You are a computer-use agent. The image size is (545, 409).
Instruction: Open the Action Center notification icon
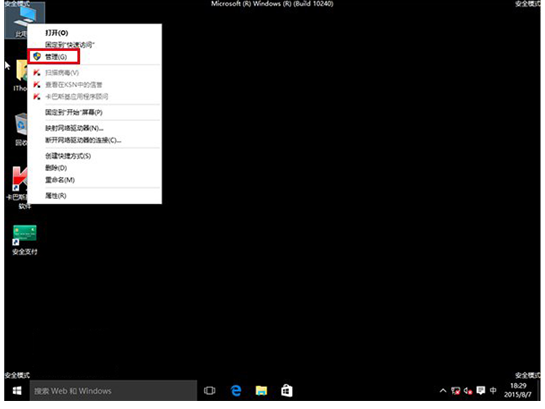click(x=481, y=391)
